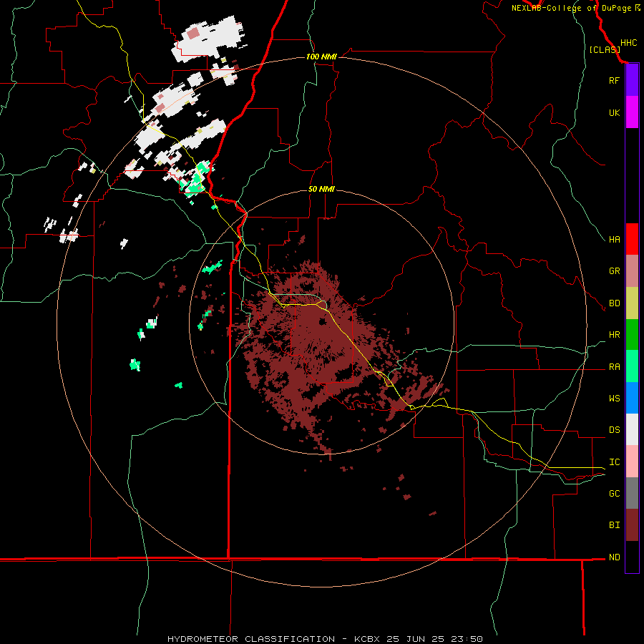Click the 100 NMI range ring label
Viewport: 644px width, 644px height.
coord(321,57)
